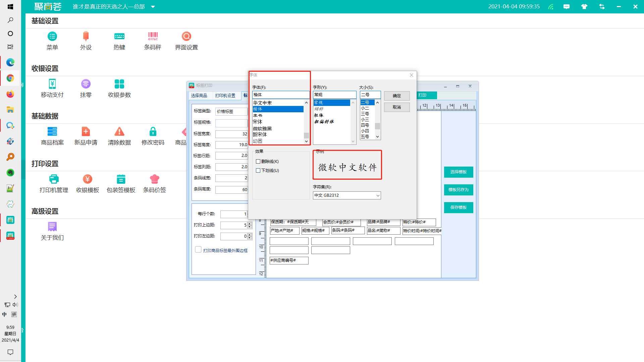Check 打印商品标签最外围边框 option
Image resolution: width=644 pixels, height=362 pixels.
[198, 250]
